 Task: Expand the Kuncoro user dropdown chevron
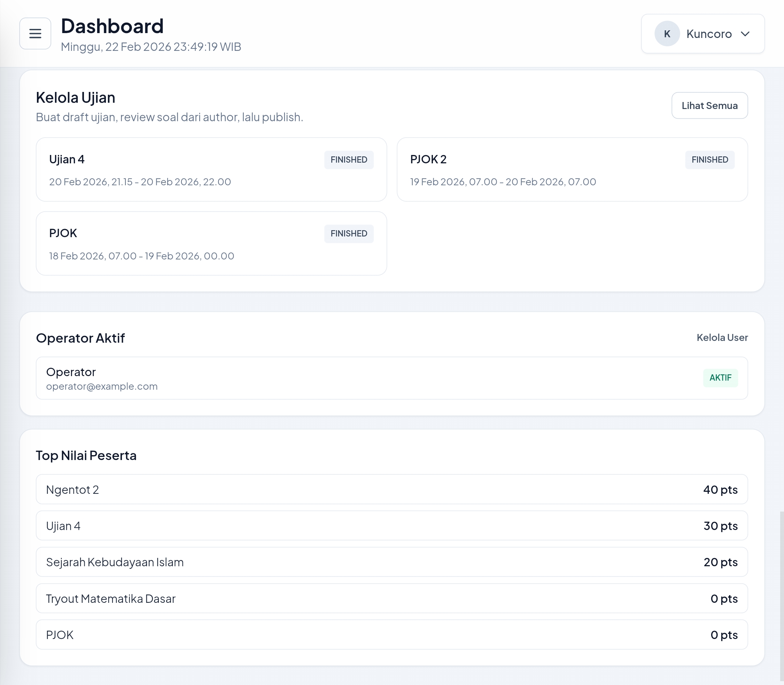(x=745, y=34)
